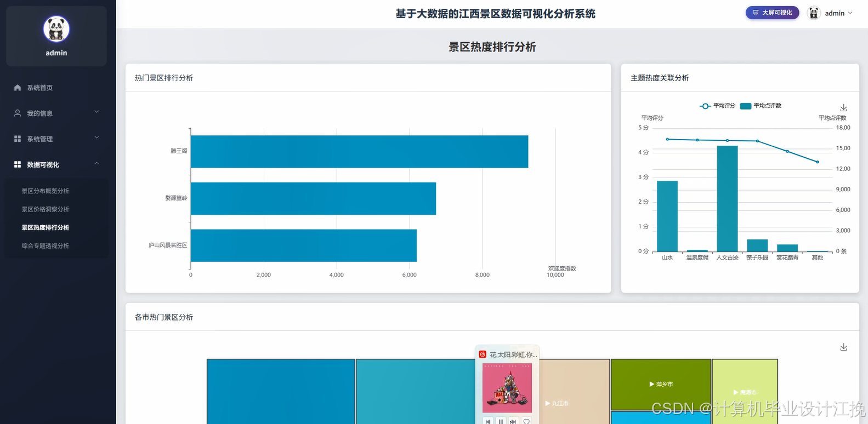Click the home icon beside 系统首页

[18, 88]
